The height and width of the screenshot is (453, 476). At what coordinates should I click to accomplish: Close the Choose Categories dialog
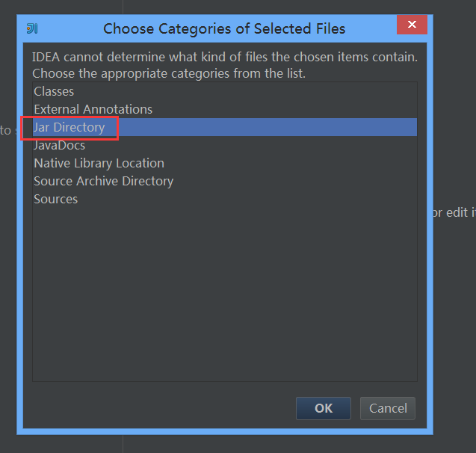412,25
